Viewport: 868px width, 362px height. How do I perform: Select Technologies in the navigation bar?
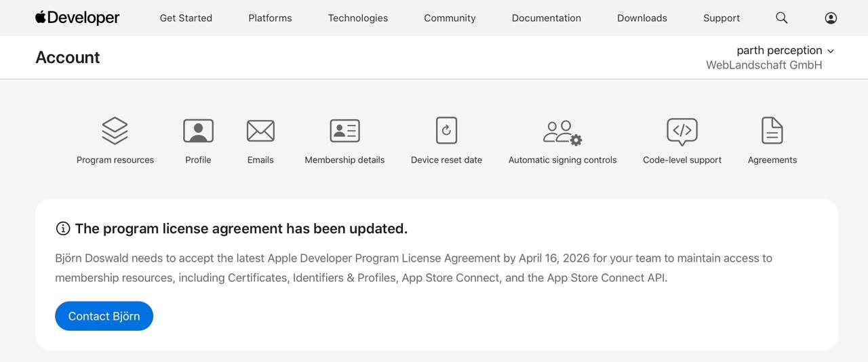(357, 18)
